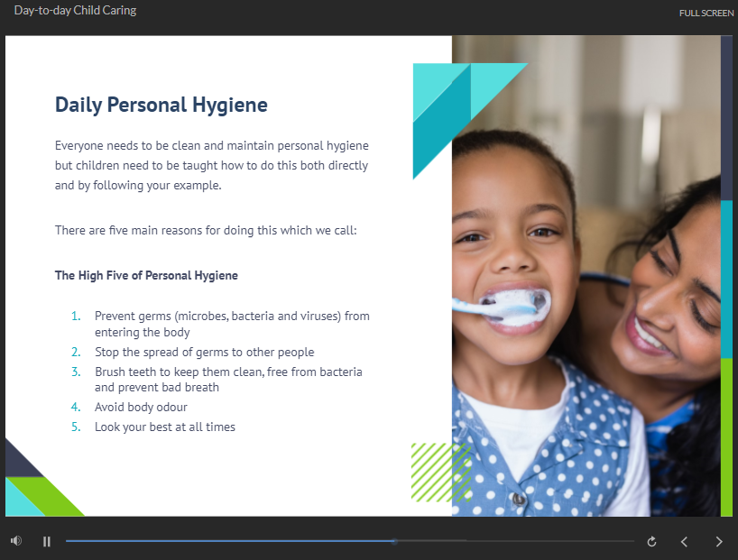The image size is (738, 560).
Task: Click the 'Stop the spread of germs' item
Action: 204,352
